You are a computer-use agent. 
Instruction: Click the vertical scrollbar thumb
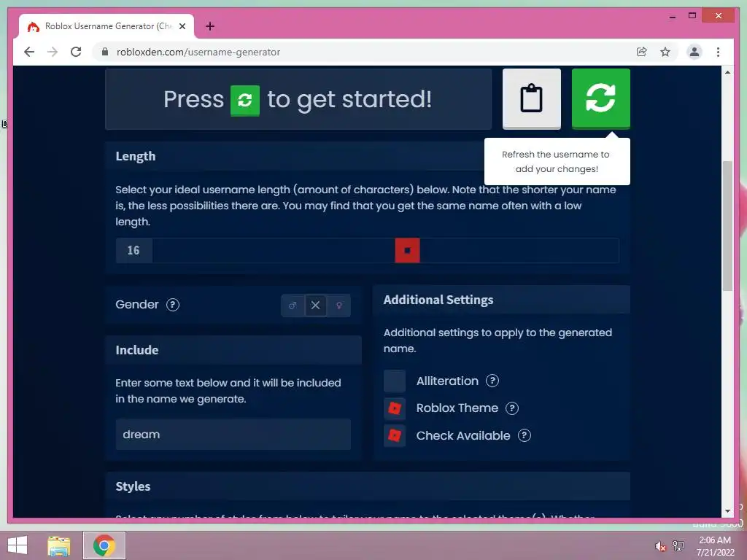727,226
